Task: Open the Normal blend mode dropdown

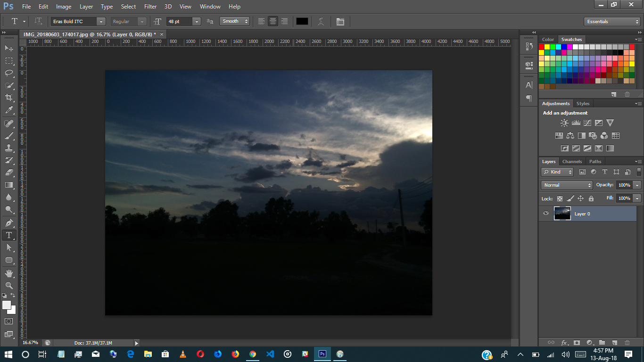Action: [x=566, y=185]
